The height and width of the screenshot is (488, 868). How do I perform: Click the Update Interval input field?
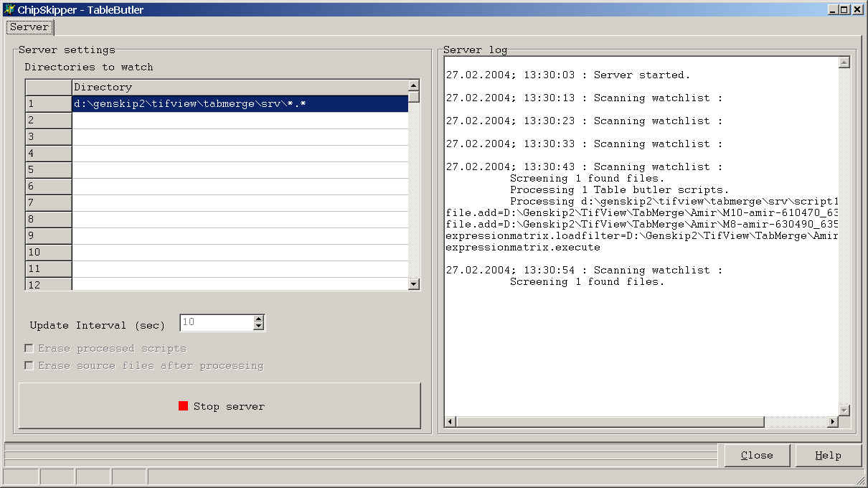(215, 322)
